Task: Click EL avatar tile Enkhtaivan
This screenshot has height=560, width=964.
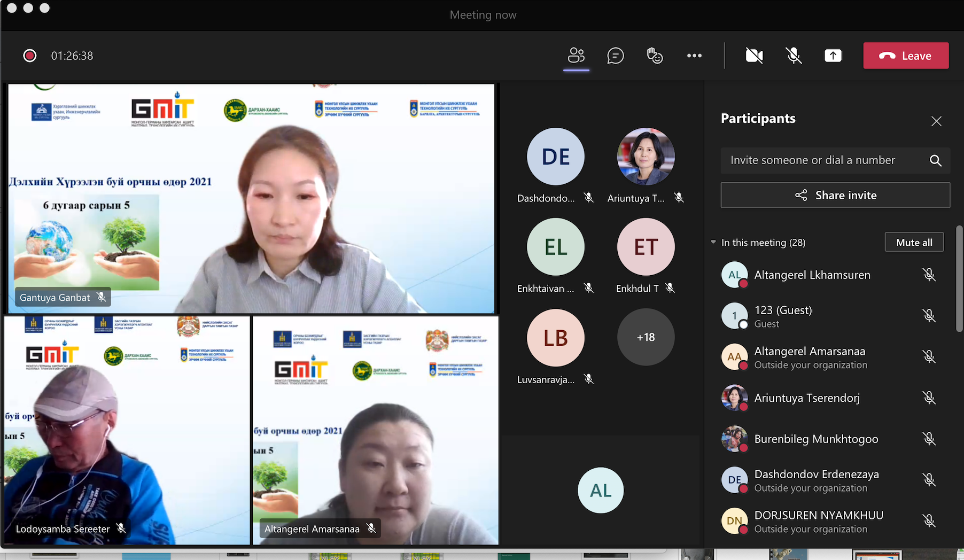Action: click(556, 247)
